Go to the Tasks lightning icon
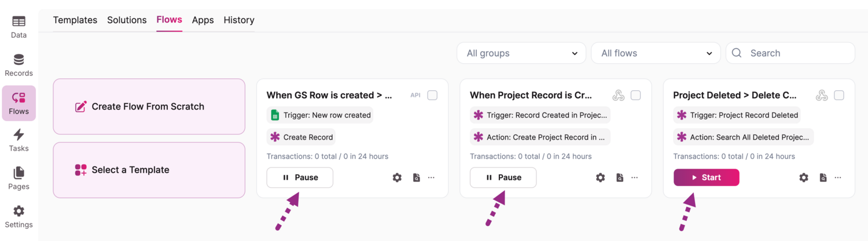The width and height of the screenshot is (868, 241). point(19,140)
